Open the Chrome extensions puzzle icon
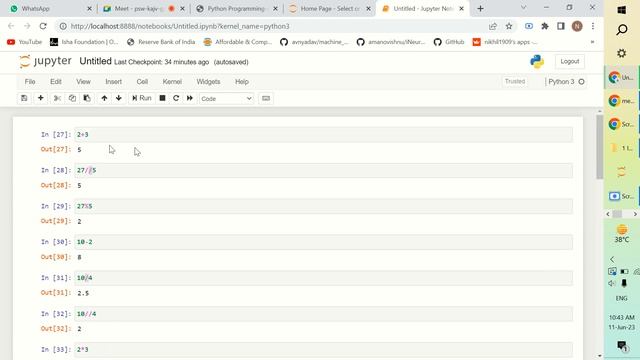 click(544, 26)
